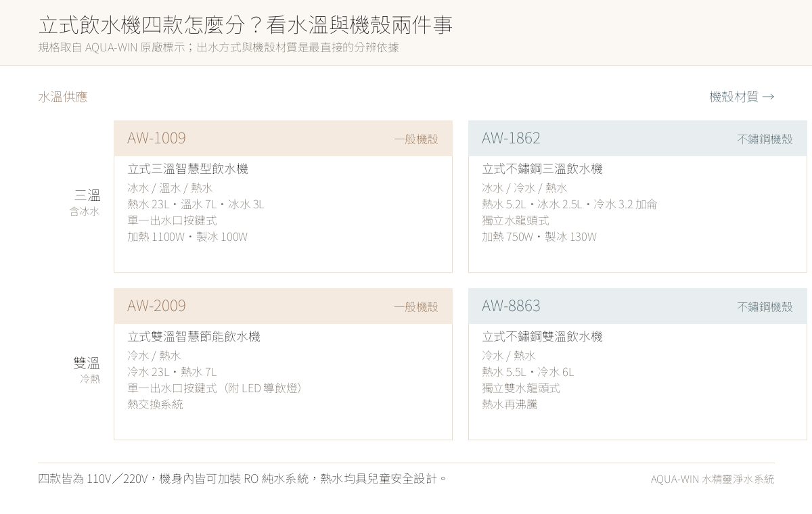
Task: Click 一般機殼 tag on the AW-1009 card
Action: click(416, 139)
